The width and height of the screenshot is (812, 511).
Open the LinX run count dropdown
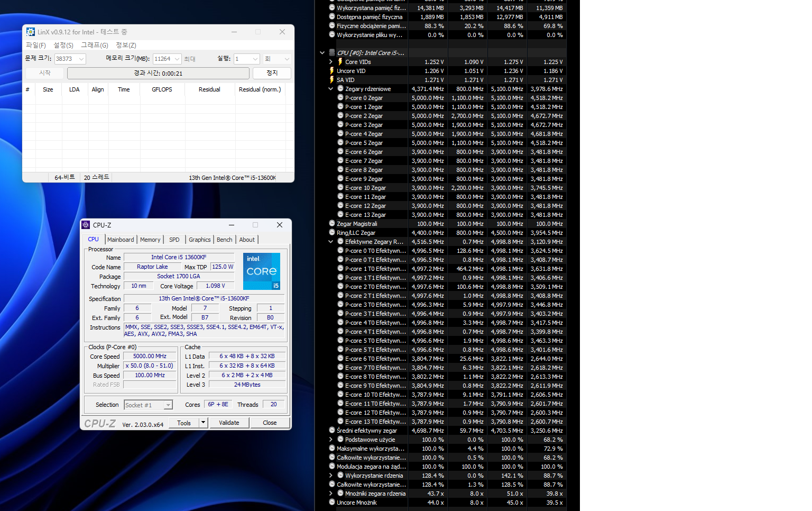coord(255,59)
